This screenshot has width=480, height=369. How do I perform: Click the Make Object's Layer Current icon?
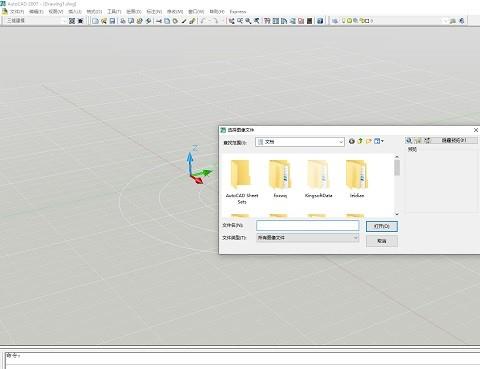pos(453,21)
